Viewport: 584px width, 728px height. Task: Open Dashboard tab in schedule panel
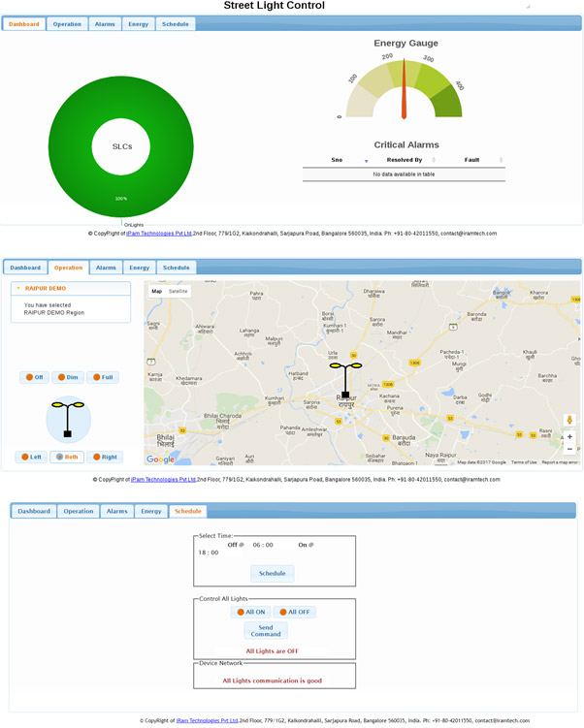point(34,511)
